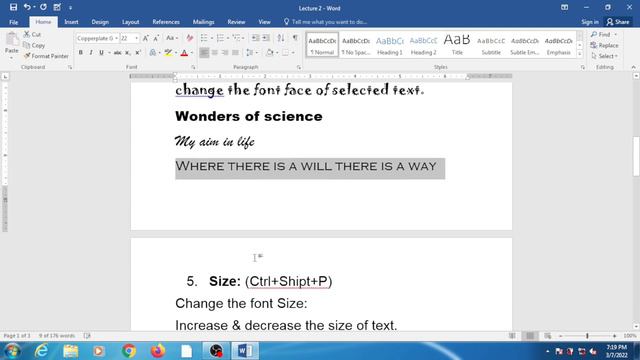Expand the underline style arrow
640x360 pixels.
coord(109,53)
